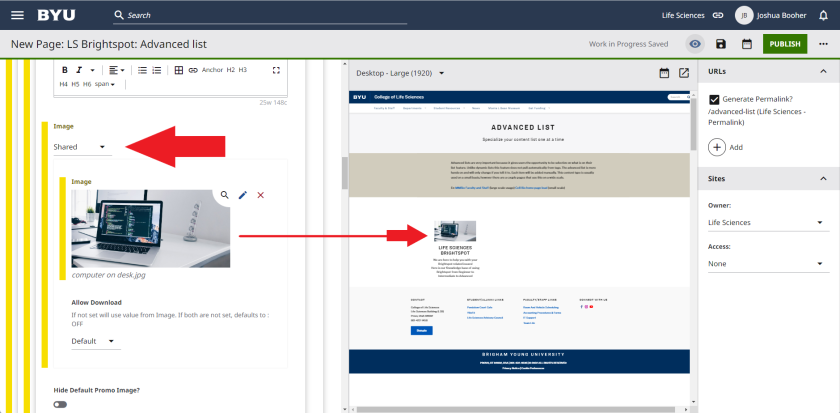
Task: Toggle the preview eye icon
Action: pyautogui.click(x=695, y=44)
